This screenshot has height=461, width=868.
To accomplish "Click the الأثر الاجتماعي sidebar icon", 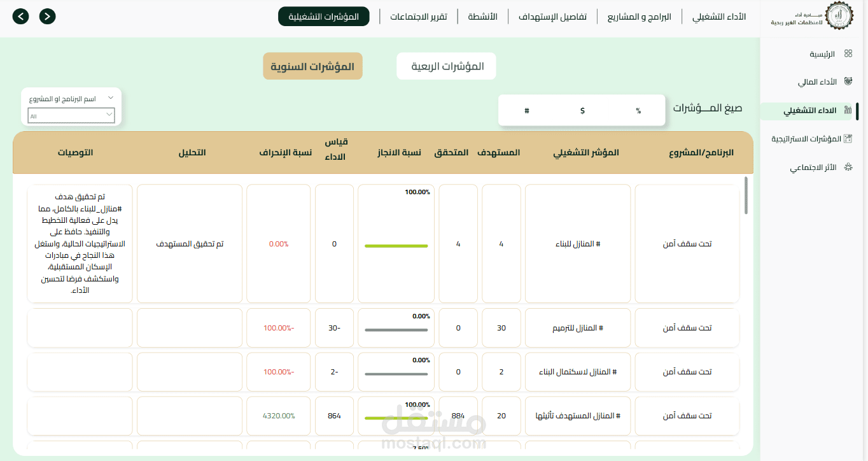I will [x=848, y=167].
